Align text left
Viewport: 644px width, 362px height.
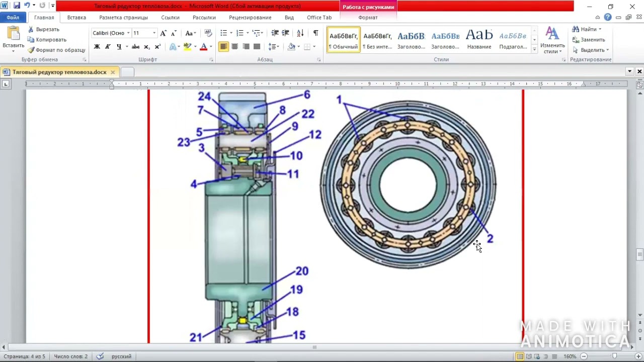pyautogui.click(x=223, y=47)
